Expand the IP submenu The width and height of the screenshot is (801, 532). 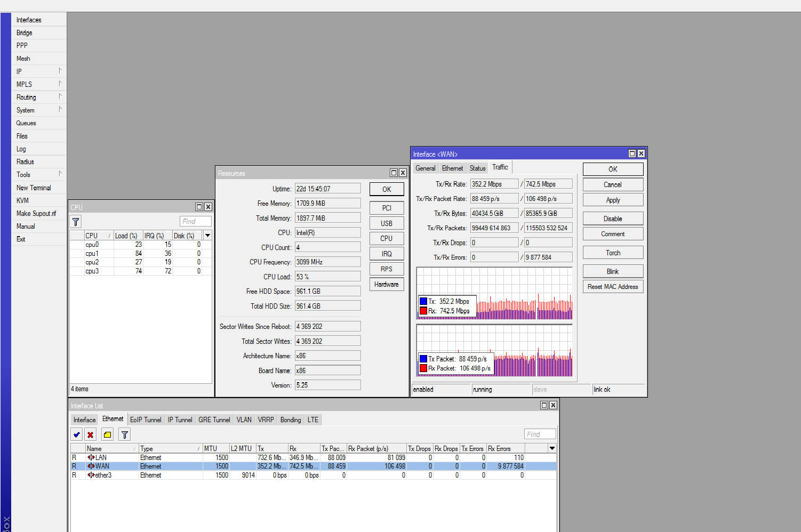pyautogui.click(x=60, y=71)
